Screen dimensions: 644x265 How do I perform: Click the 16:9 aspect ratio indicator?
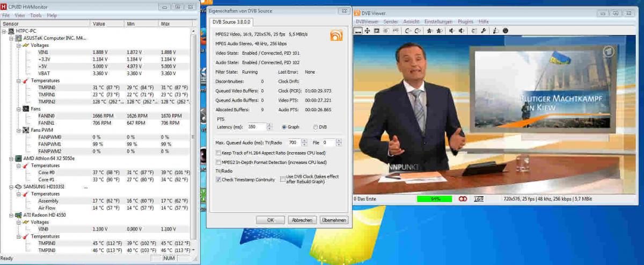coord(478,199)
